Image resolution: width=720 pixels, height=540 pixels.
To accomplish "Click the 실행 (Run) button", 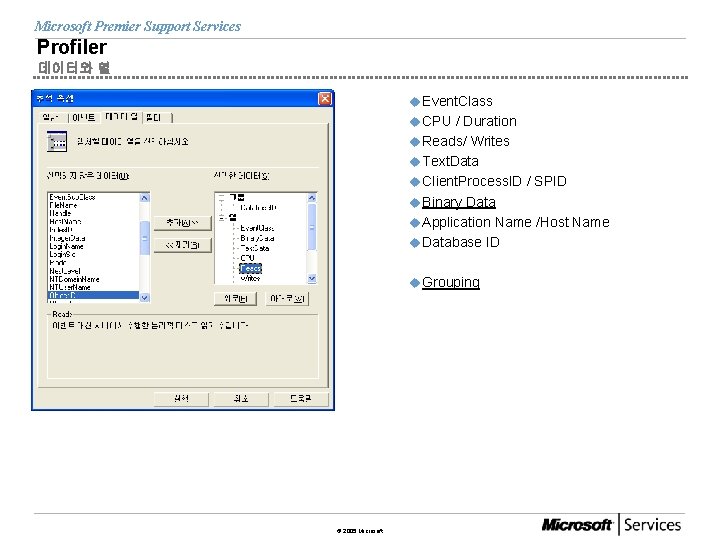I will (x=181, y=399).
